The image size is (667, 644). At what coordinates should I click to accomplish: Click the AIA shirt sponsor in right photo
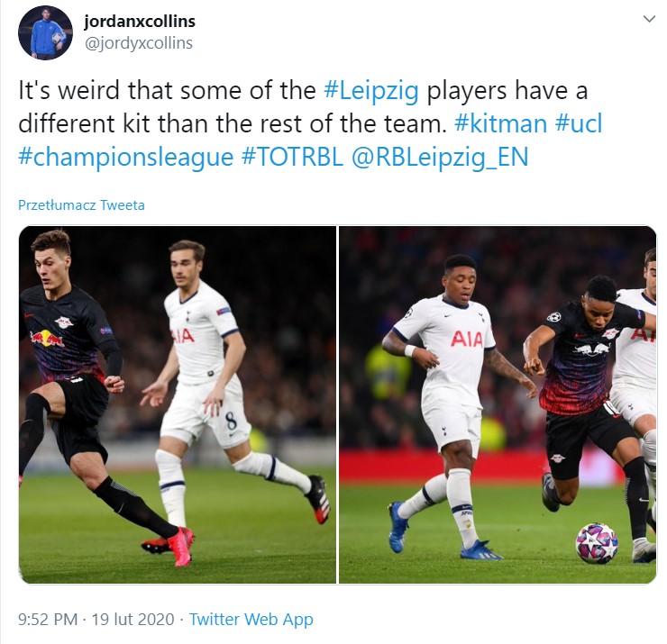[x=467, y=339]
